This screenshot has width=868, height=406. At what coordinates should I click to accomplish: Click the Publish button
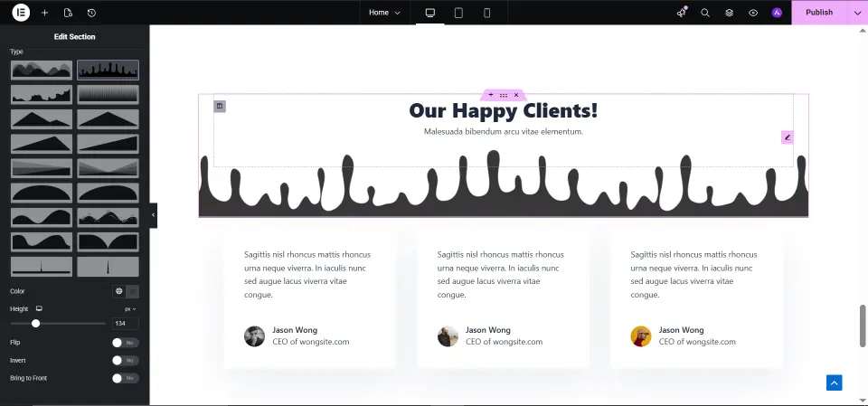tap(818, 13)
